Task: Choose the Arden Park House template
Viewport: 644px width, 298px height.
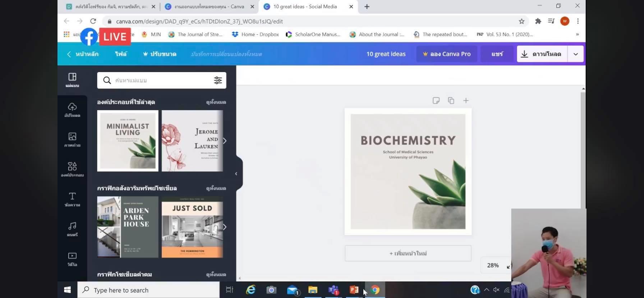Action: [128, 227]
